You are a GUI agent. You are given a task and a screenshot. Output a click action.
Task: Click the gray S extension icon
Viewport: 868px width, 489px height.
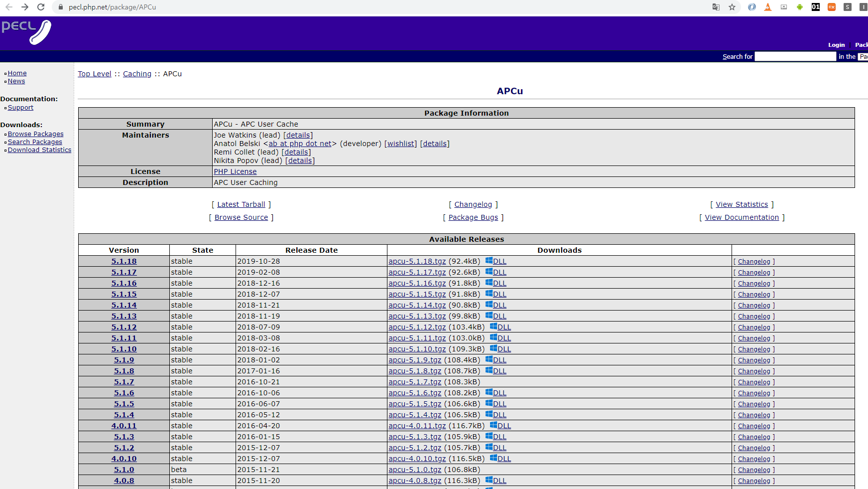pyautogui.click(x=848, y=7)
